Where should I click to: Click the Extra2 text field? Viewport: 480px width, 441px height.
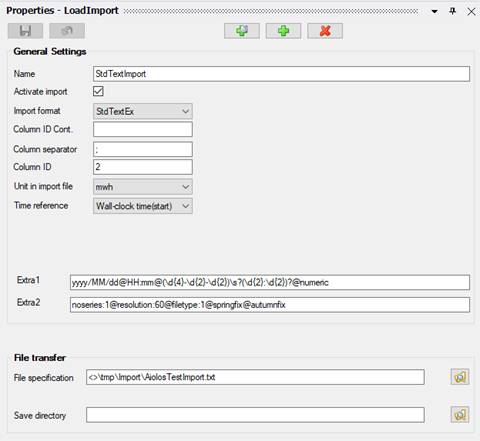tap(270, 305)
